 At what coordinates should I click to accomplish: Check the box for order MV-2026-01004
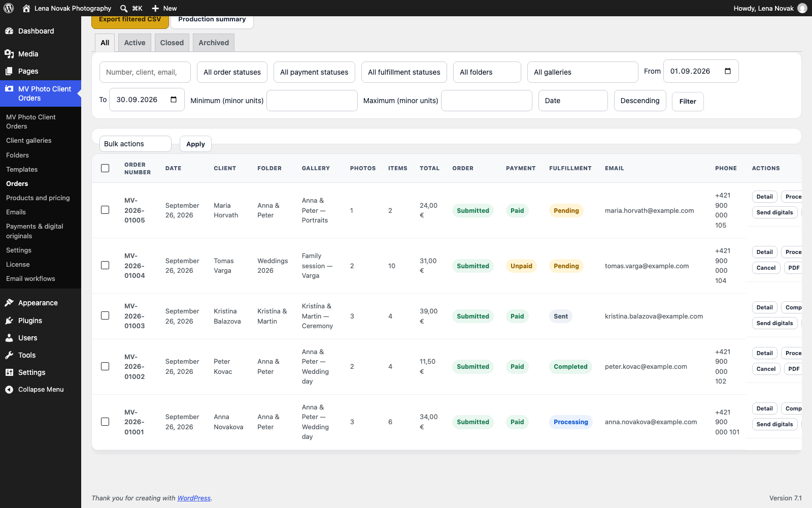point(105,265)
